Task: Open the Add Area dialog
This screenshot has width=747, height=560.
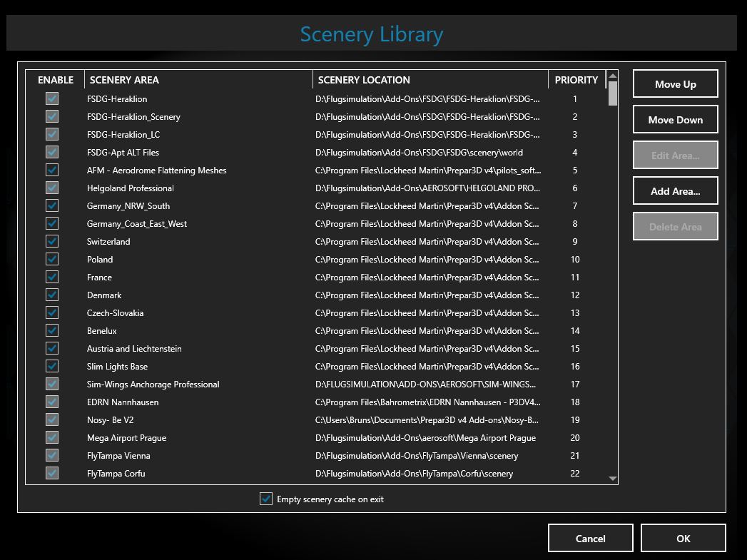Action: pyautogui.click(x=675, y=191)
